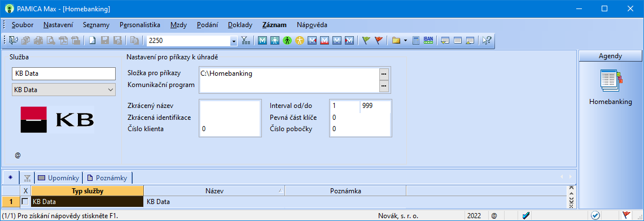Click the context help cursor icon

coord(487,40)
